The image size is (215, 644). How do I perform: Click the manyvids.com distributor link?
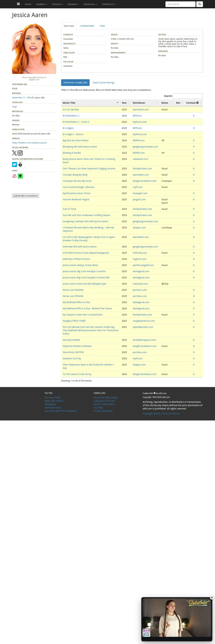click(140, 284)
